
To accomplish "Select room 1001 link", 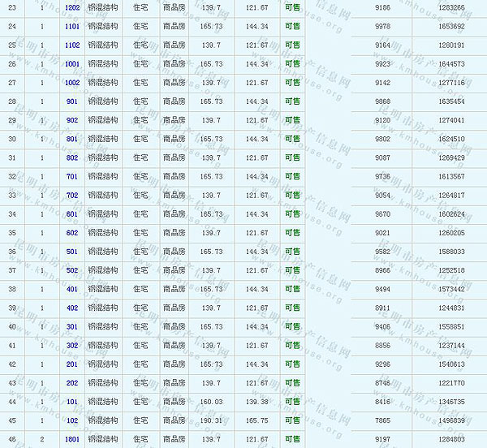I will point(72,63).
